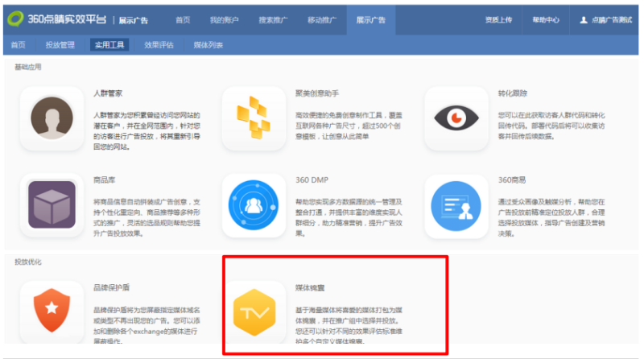
Task: Open the 360 DMP blue circle icon
Action: pos(254,205)
